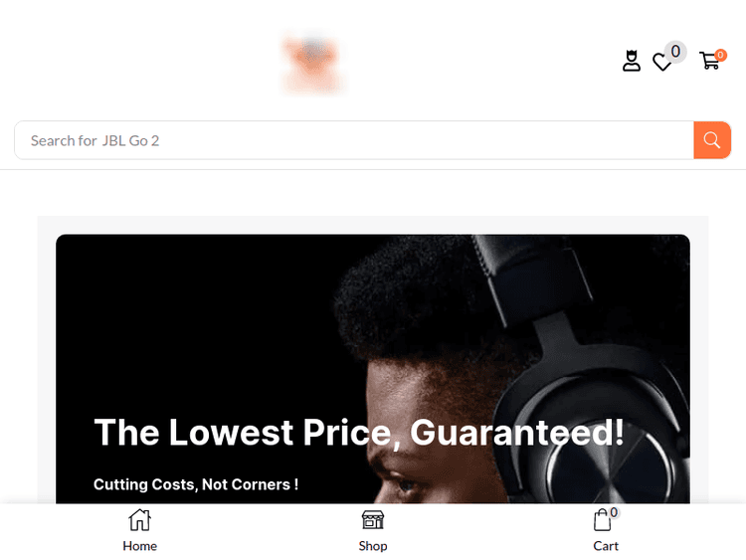Open the user account profile icon
This screenshot has height=560, width=746.
[632, 61]
